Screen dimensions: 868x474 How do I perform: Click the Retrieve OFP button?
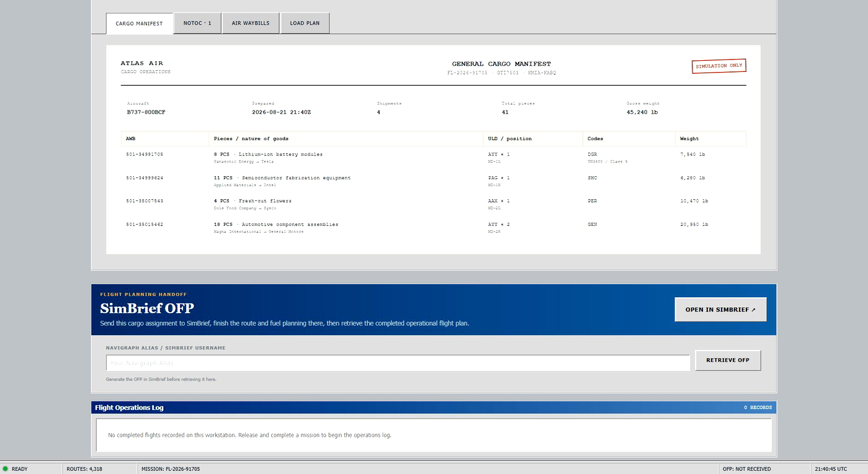tap(728, 360)
